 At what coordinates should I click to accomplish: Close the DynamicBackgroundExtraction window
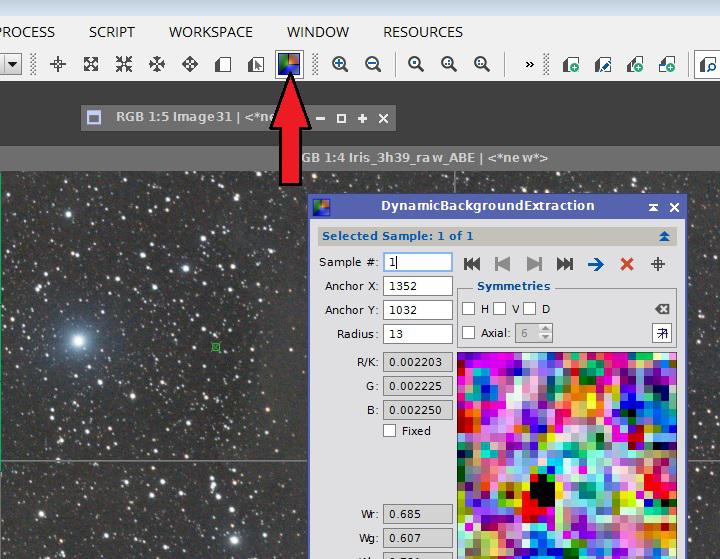coord(674,208)
